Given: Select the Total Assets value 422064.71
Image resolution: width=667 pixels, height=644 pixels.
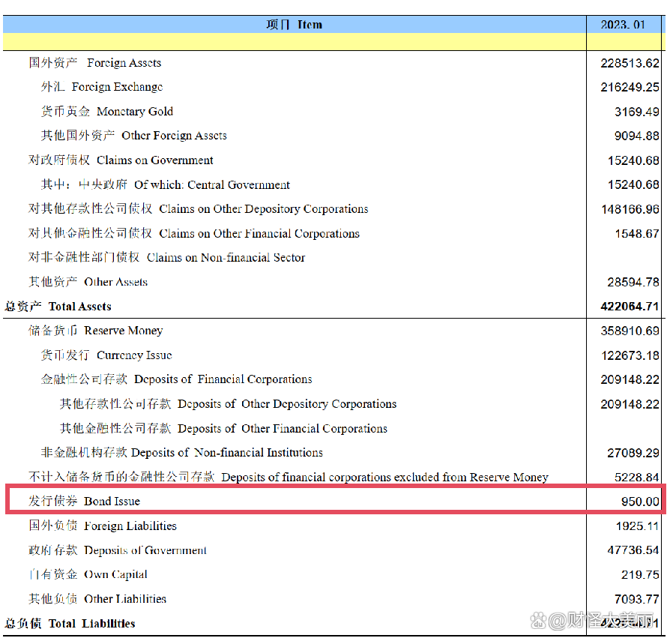Looking at the screenshot, I should coord(630,307).
